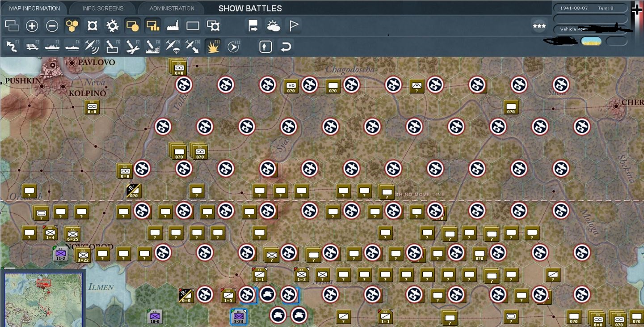Zoom out with the minus icon
Image resolution: width=644 pixels, height=327 pixels.
click(52, 26)
